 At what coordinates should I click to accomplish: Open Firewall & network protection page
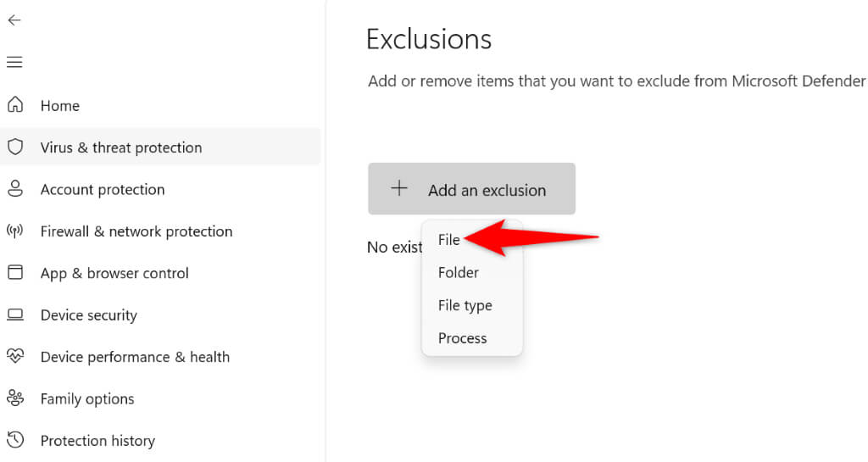pyautogui.click(x=136, y=231)
